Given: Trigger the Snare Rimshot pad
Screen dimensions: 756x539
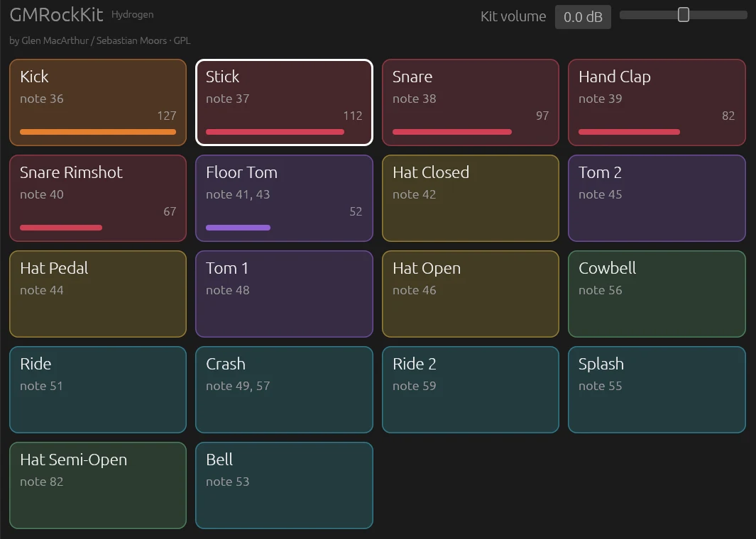Looking at the screenshot, I should (x=98, y=198).
